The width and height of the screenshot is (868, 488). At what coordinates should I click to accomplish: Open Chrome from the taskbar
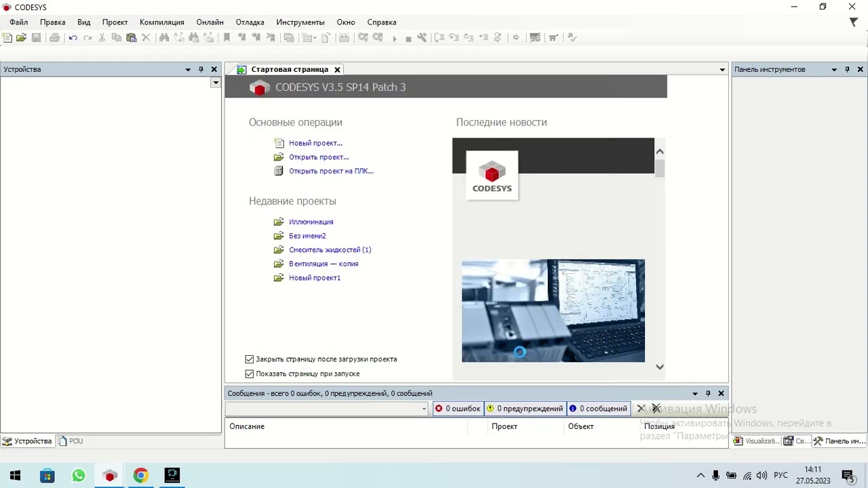coord(141,475)
